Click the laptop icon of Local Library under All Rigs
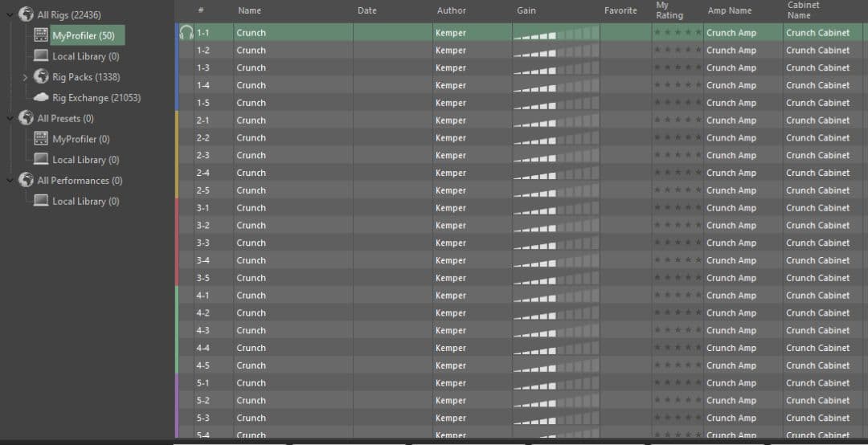868x445 pixels. [41, 56]
